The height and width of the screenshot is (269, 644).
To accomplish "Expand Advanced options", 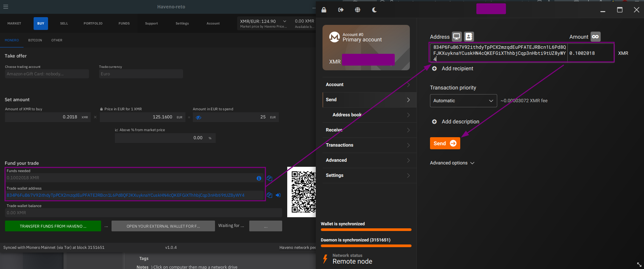I will point(452,163).
